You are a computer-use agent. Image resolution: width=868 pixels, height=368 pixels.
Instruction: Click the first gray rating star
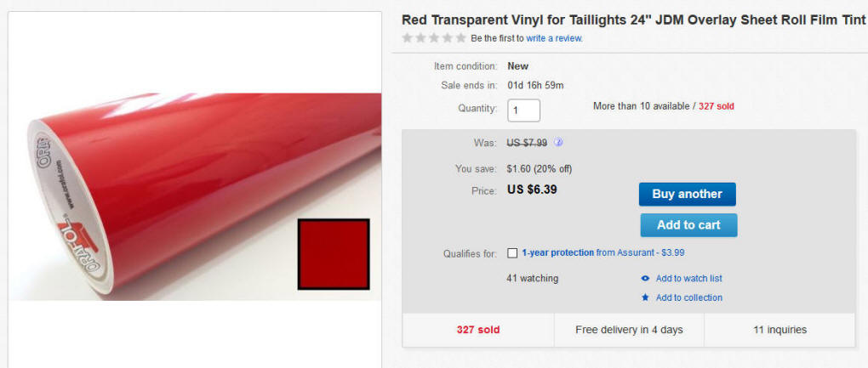pyautogui.click(x=407, y=38)
